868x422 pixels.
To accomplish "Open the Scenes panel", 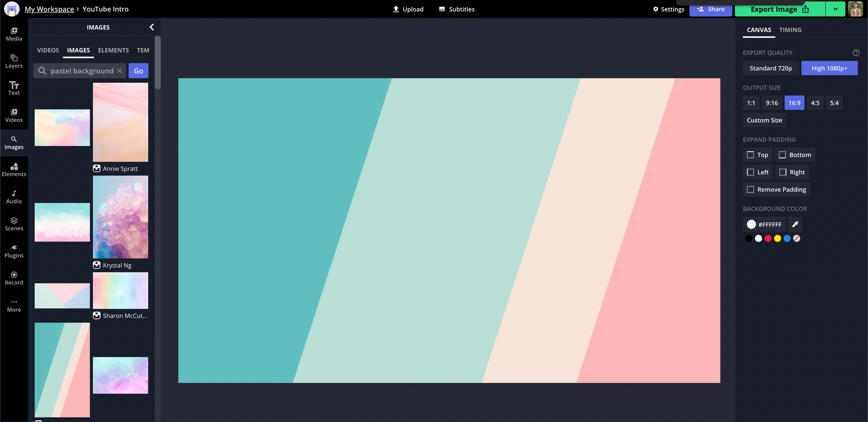I will coord(14,224).
